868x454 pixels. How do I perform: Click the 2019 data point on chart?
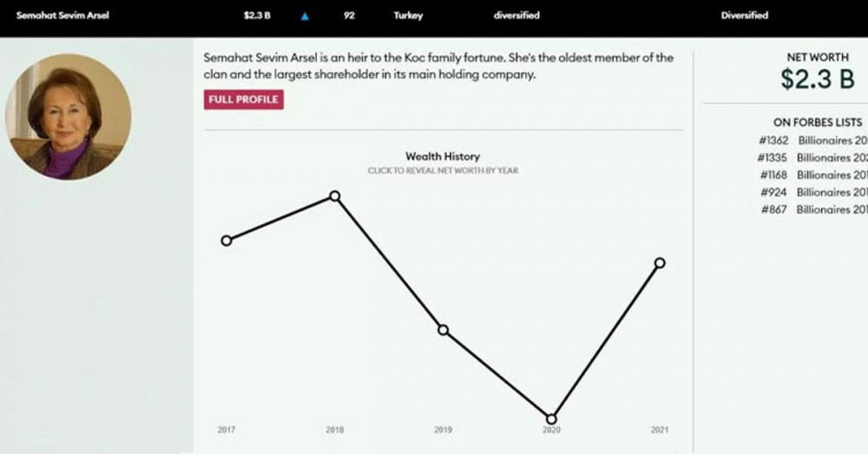[x=443, y=330]
